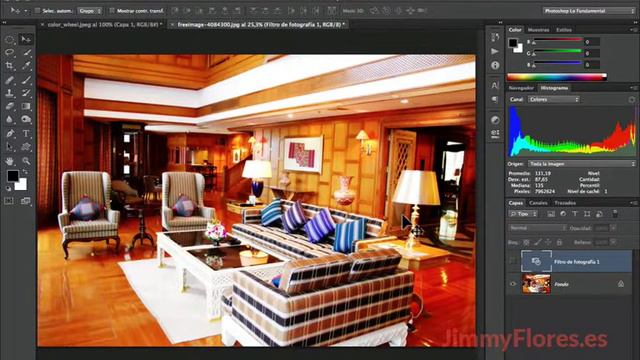Image resolution: width=640 pixels, height=360 pixels.
Task: Select the Healing Brush tool
Action: (9, 80)
